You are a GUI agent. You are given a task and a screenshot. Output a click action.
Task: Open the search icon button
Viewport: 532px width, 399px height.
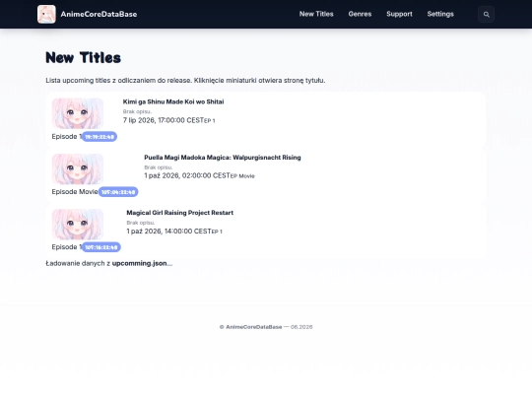click(x=487, y=14)
